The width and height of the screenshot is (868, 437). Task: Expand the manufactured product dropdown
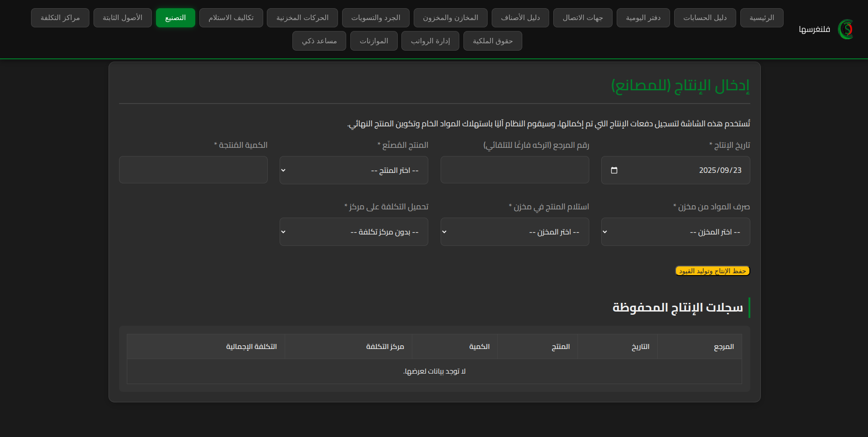tap(353, 170)
